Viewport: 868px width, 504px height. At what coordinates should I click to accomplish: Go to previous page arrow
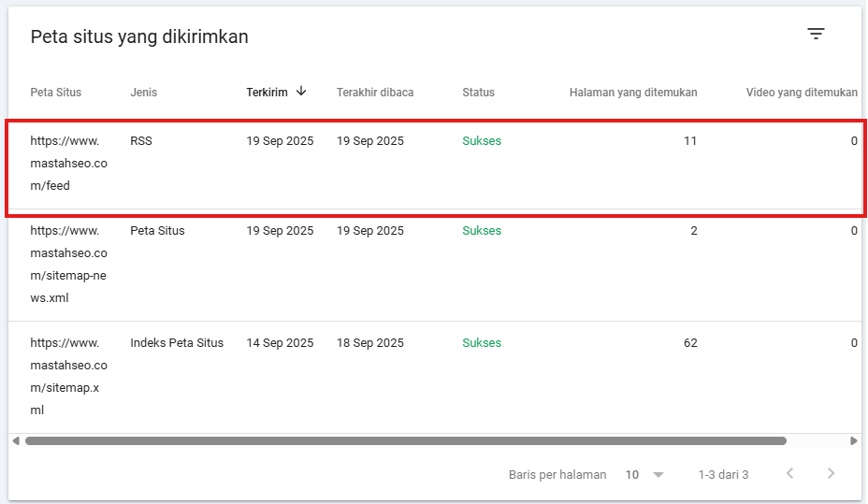789,474
